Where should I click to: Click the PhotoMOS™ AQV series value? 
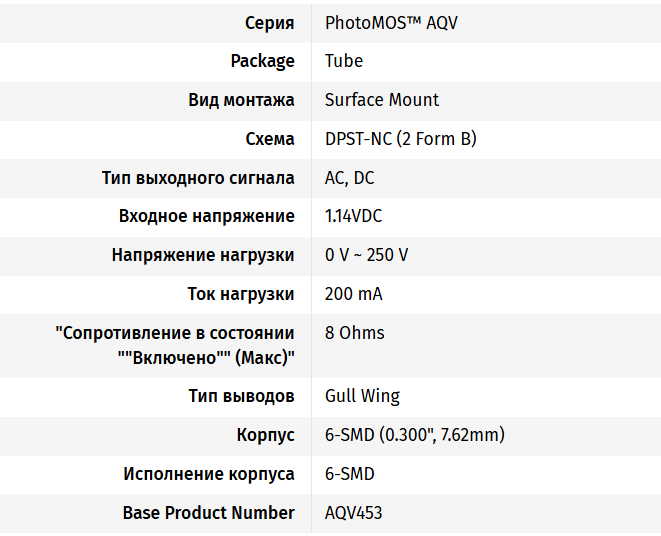(x=391, y=23)
